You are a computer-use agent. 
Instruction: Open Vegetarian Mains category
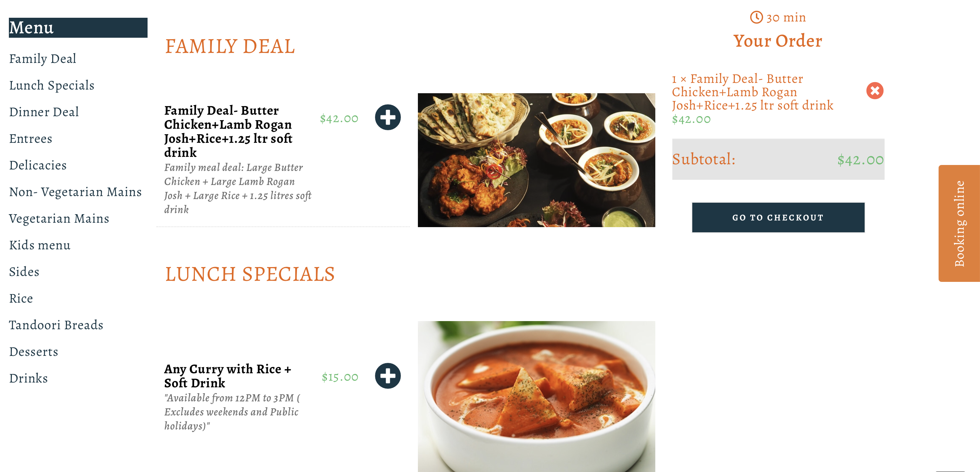click(x=59, y=219)
